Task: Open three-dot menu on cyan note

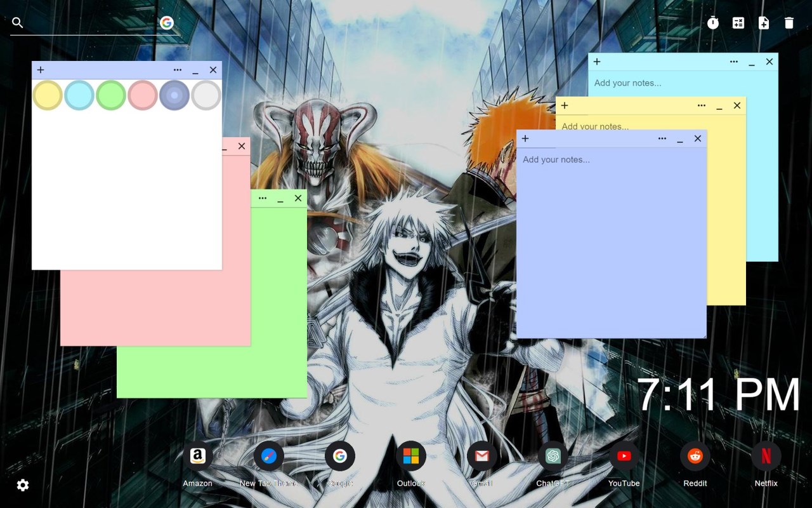Action: coord(734,62)
